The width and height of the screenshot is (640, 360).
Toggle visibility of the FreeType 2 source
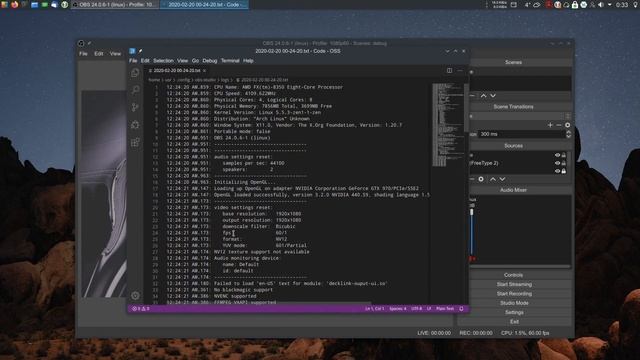tap(557, 163)
